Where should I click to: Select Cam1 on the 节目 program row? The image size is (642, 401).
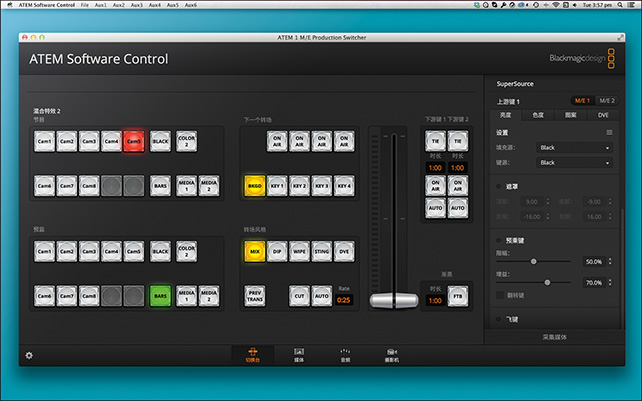(x=44, y=141)
